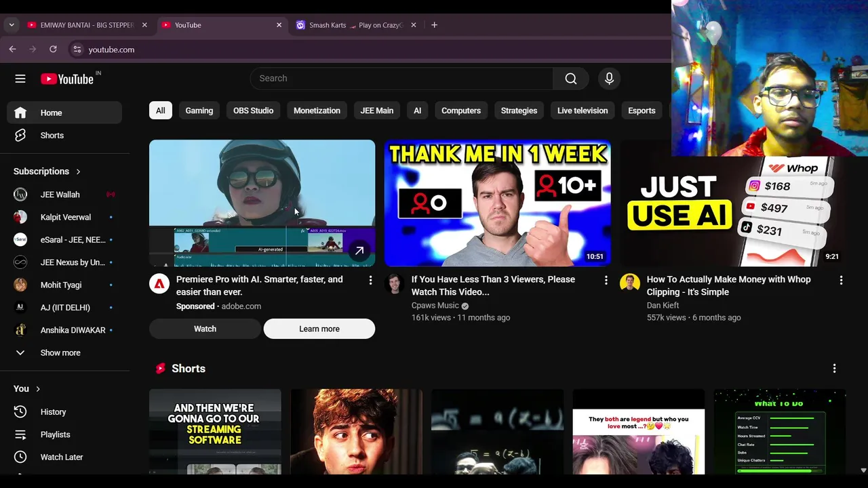Open How To Actually Make Money with Whop title
Screen dimensions: 868x488
click(729, 285)
